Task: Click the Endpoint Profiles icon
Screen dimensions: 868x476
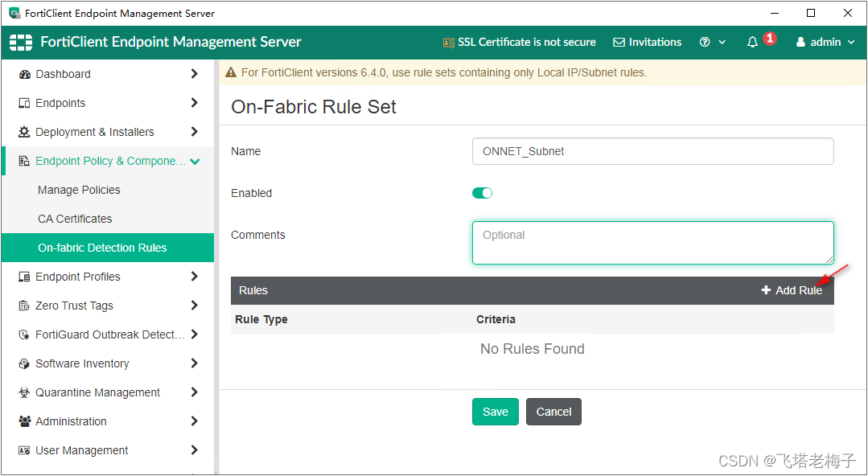Action: coord(24,277)
